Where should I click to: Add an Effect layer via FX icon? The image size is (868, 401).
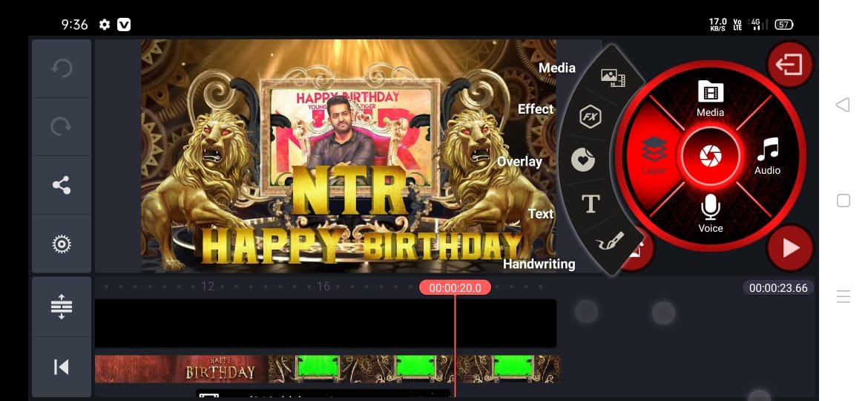point(590,117)
